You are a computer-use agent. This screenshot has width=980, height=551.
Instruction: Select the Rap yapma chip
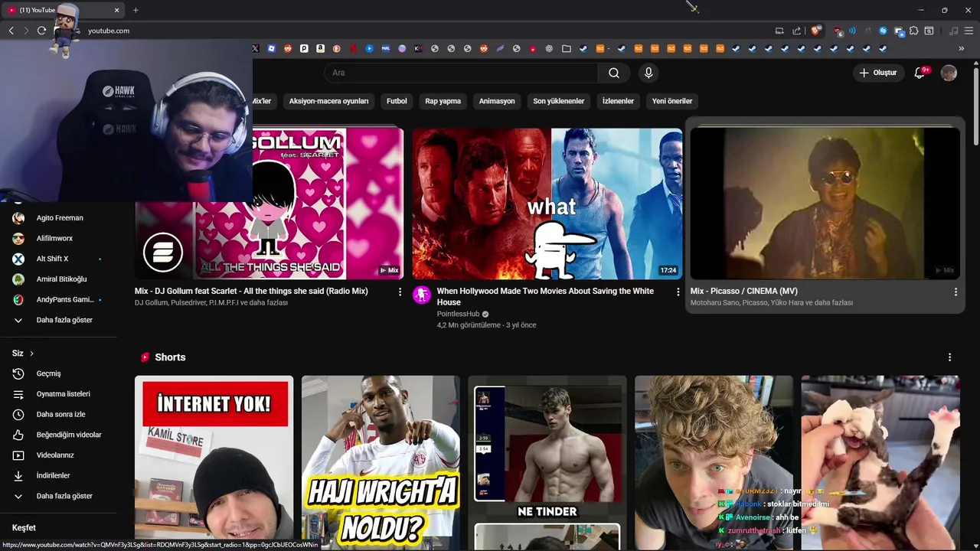coord(443,101)
